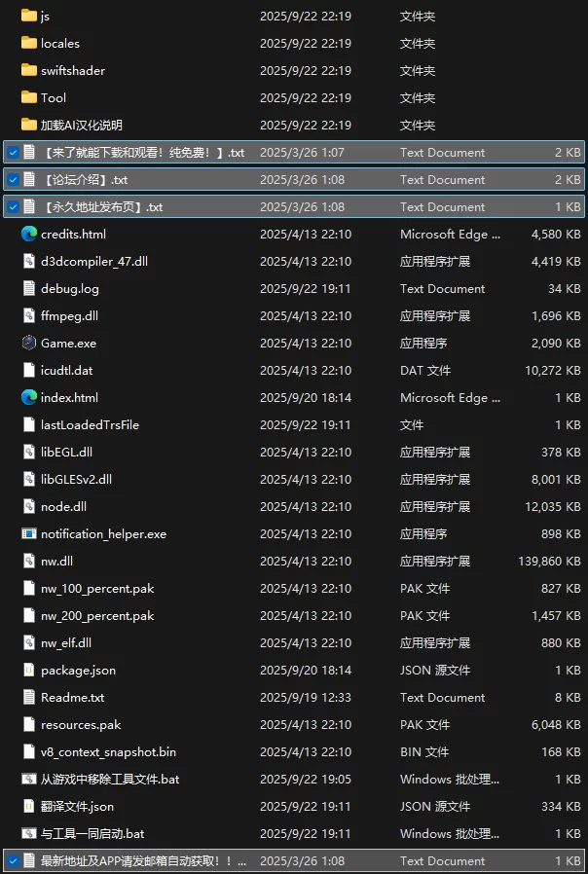Select the file name Game.exe
Viewport: 588px width, 874px height.
[x=68, y=343]
